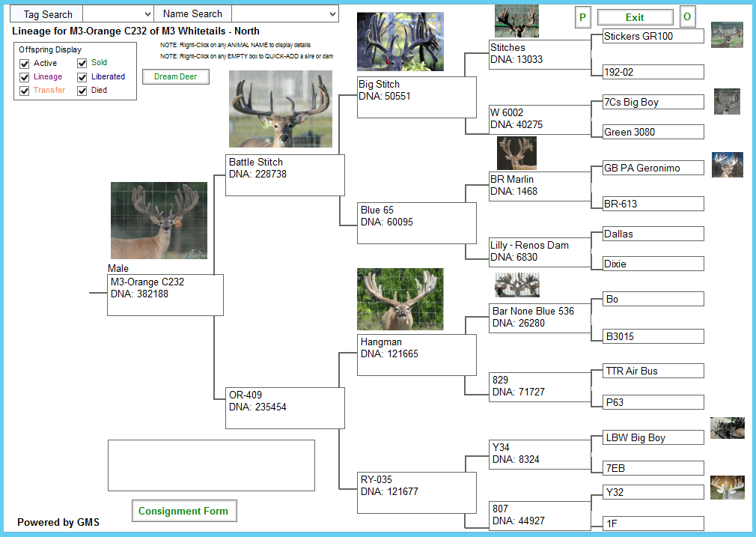This screenshot has height=537, width=756.
Task: Toggle the Died offspring checkbox
Action: point(82,91)
